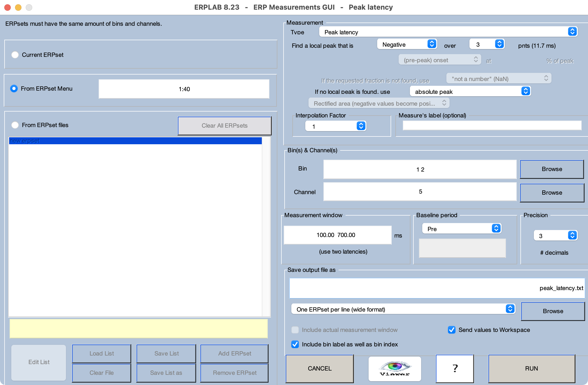This screenshot has width=588, height=385.
Task: Click the Measurement window latencies field
Action: pos(337,235)
